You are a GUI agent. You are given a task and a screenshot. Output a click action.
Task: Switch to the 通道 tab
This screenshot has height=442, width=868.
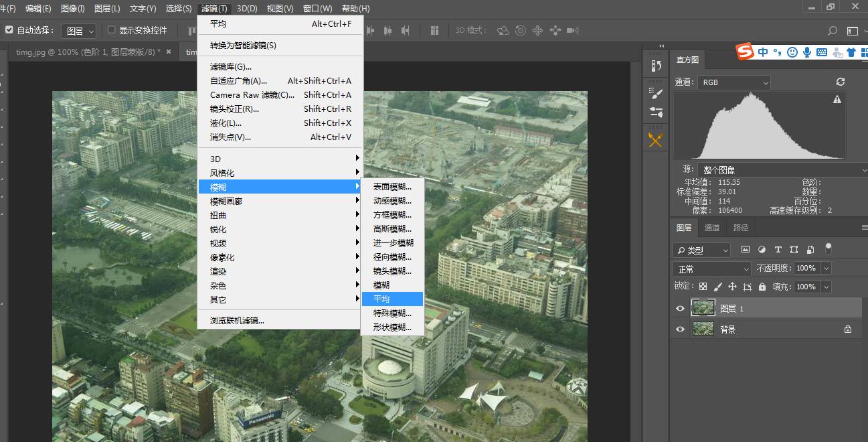click(x=712, y=228)
